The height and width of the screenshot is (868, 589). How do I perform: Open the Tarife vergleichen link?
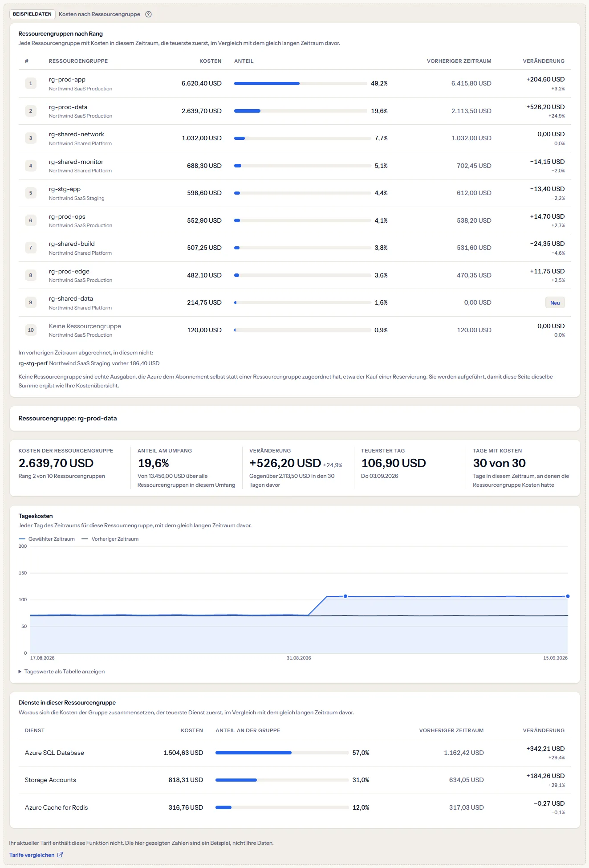point(36,855)
